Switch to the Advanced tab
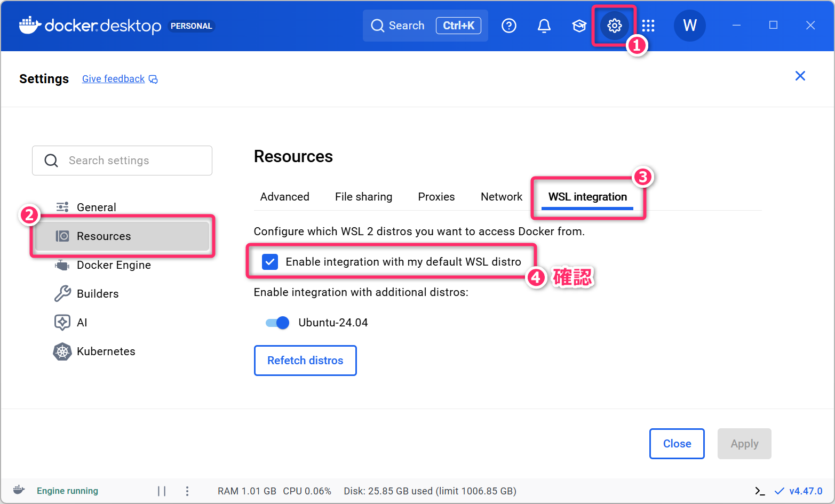The height and width of the screenshot is (504, 835). click(x=284, y=197)
